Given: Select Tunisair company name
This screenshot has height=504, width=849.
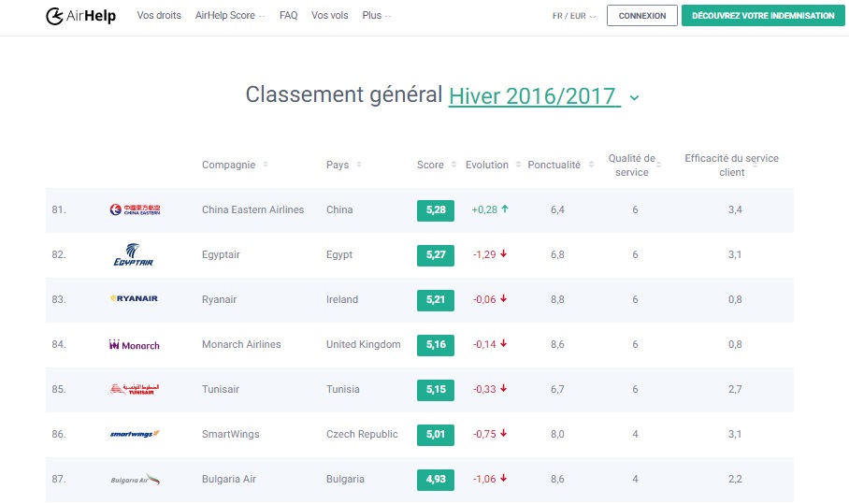Looking at the screenshot, I should 221,389.
